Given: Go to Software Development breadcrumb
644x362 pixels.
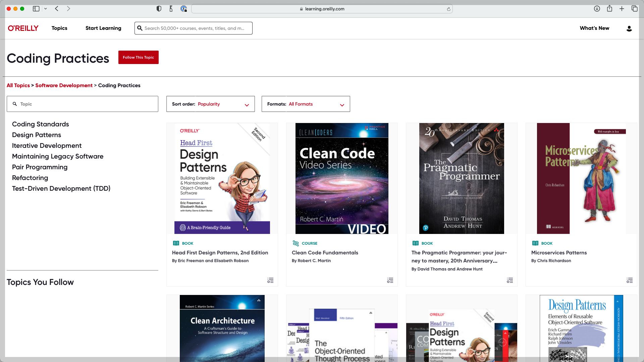Looking at the screenshot, I should 64,85.
